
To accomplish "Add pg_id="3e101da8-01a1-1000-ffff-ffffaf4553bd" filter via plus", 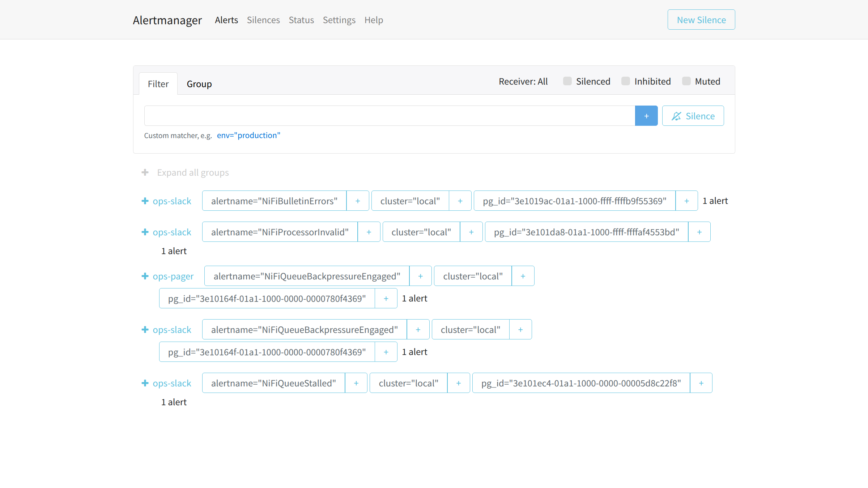I will pos(699,232).
